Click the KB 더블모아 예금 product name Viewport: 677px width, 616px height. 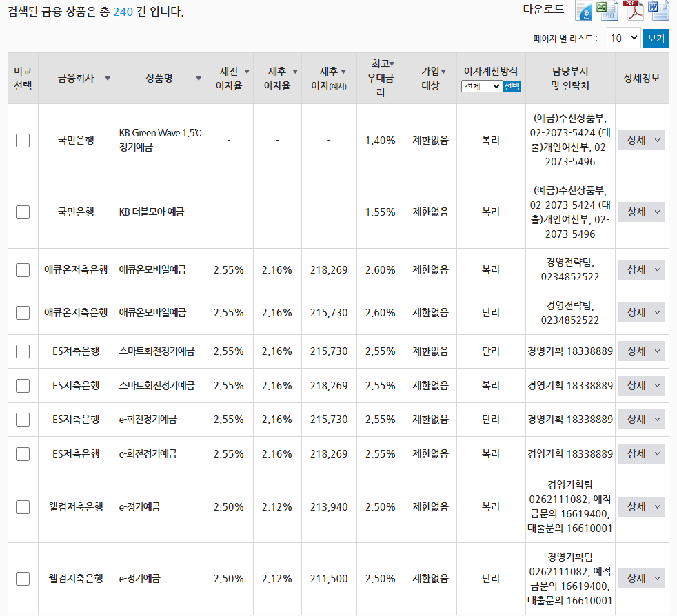point(152,212)
